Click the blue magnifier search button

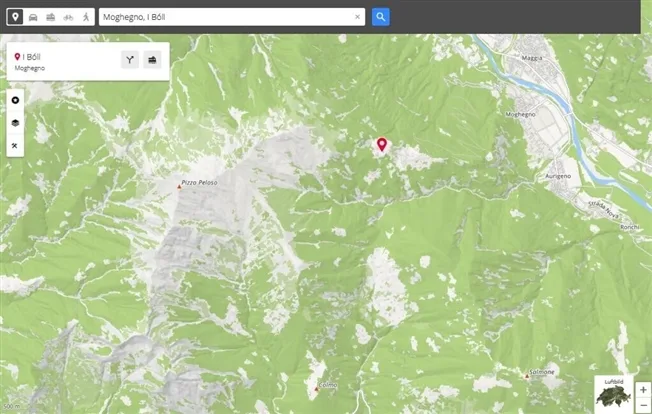[380, 17]
